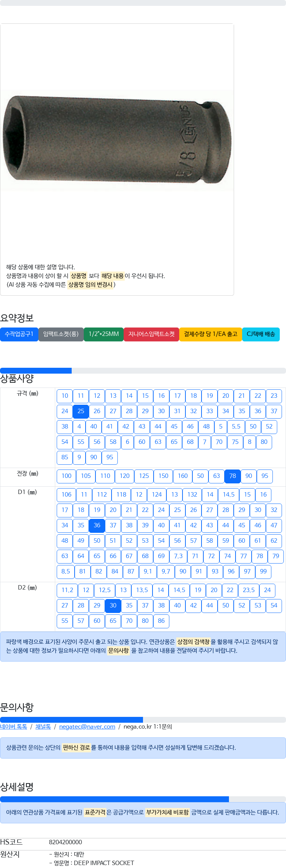Click the 1/2"*25MM green tag
Image resolution: width=286 pixels, height=868 pixels.
tap(104, 334)
